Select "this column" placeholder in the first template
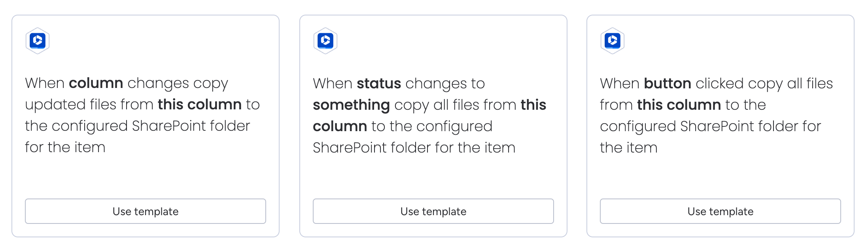The height and width of the screenshot is (252, 868). (200, 105)
